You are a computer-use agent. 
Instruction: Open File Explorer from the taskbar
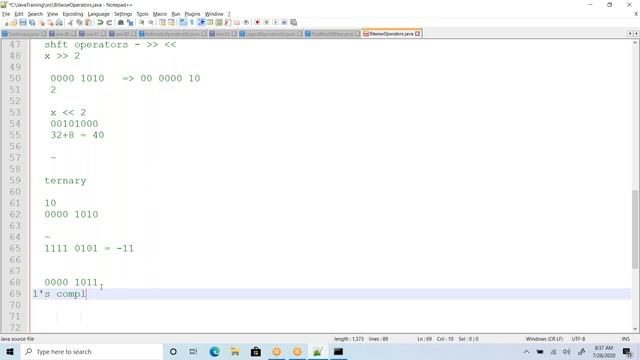point(235,351)
